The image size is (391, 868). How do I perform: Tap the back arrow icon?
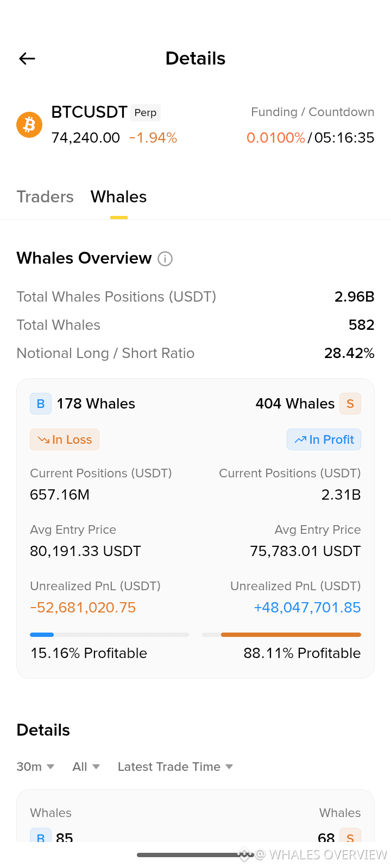pyautogui.click(x=27, y=59)
